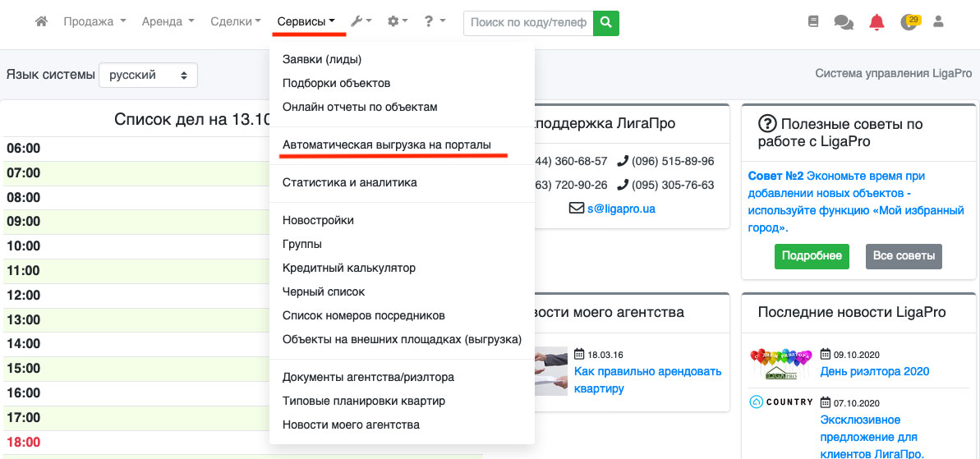This screenshot has height=459, width=980.
Task: Click the green search magnifier button
Action: click(x=606, y=23)
